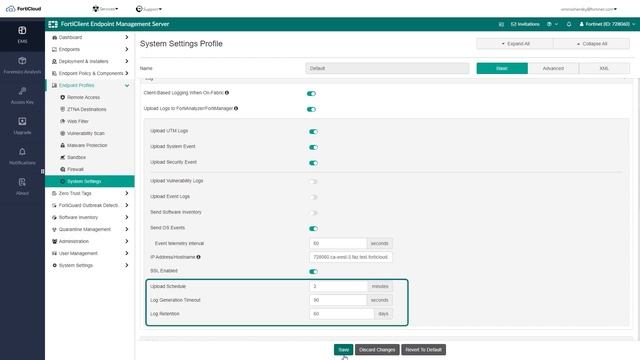Click the Web Filter icon

click(x=62, y=121)
